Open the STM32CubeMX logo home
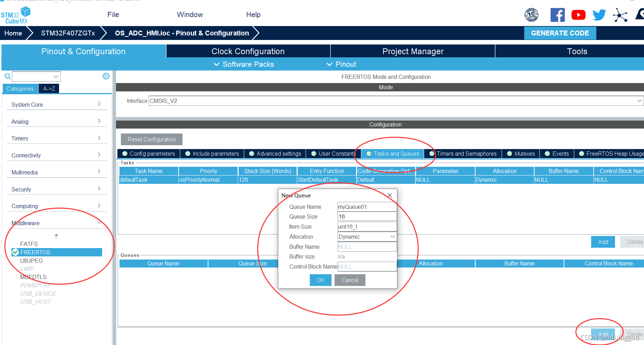Screen dimensions: 644x345 pos(16,16)
